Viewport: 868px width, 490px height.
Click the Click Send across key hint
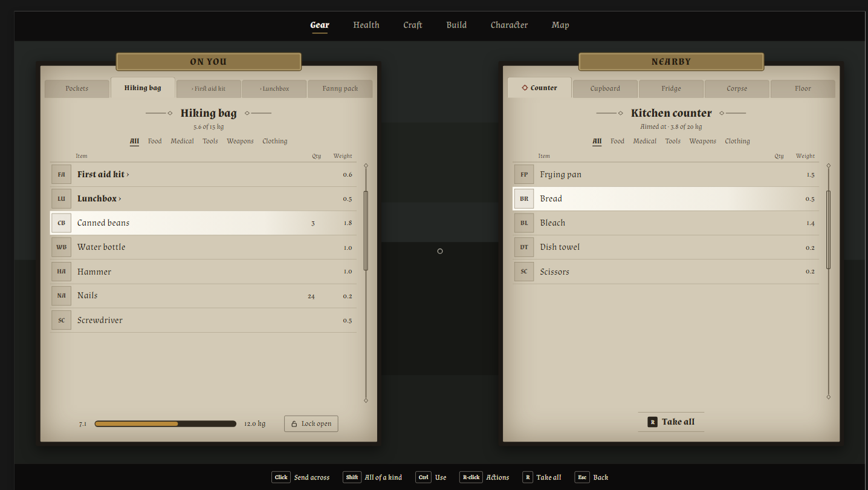click(x=300, y=477)
